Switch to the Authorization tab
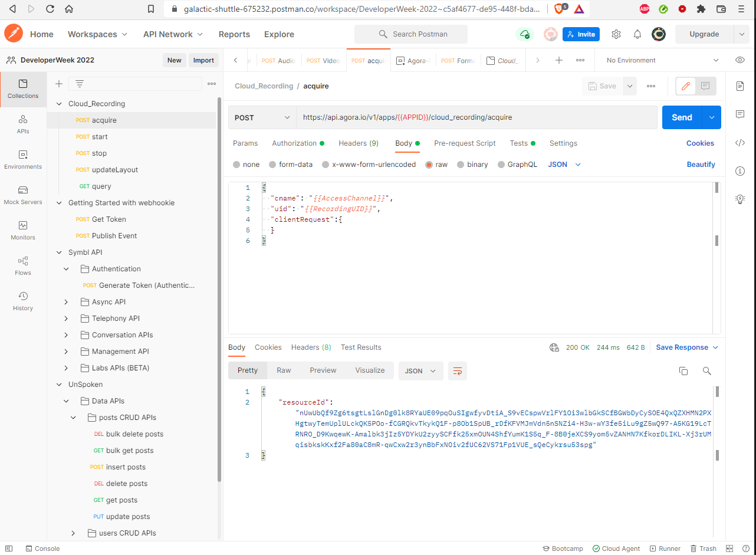This screenshot has width=756, height=555. tap(298, 143)
